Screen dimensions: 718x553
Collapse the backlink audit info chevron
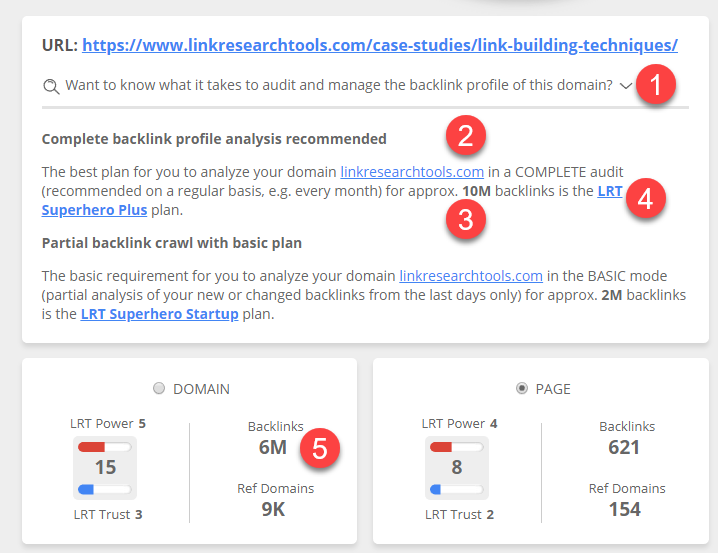coord(626,86)
